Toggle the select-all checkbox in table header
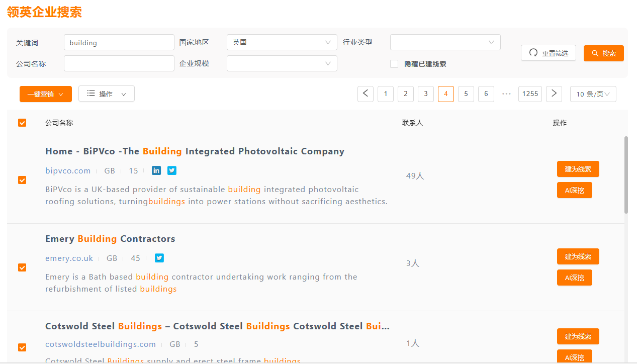The width and height of the screenshot is (637, 364). coord(22,123)
